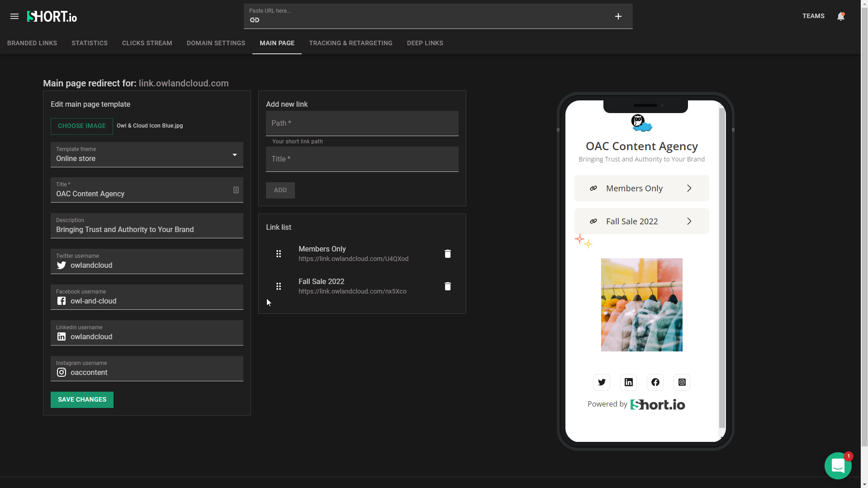Open the Clicks Stream tab
This screenshot has width=868, height=488.
tap(147, 43)
